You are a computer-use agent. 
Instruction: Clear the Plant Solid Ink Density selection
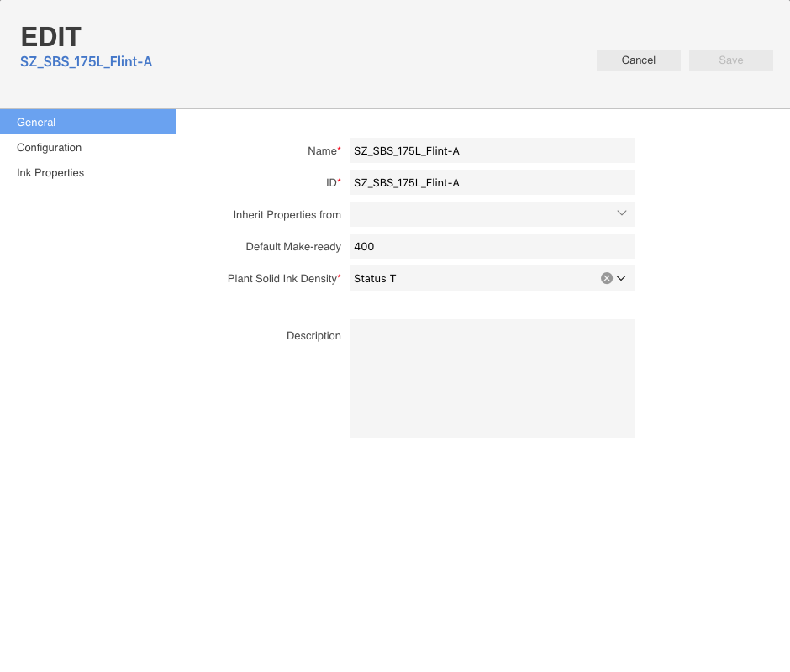coord(607,278)
